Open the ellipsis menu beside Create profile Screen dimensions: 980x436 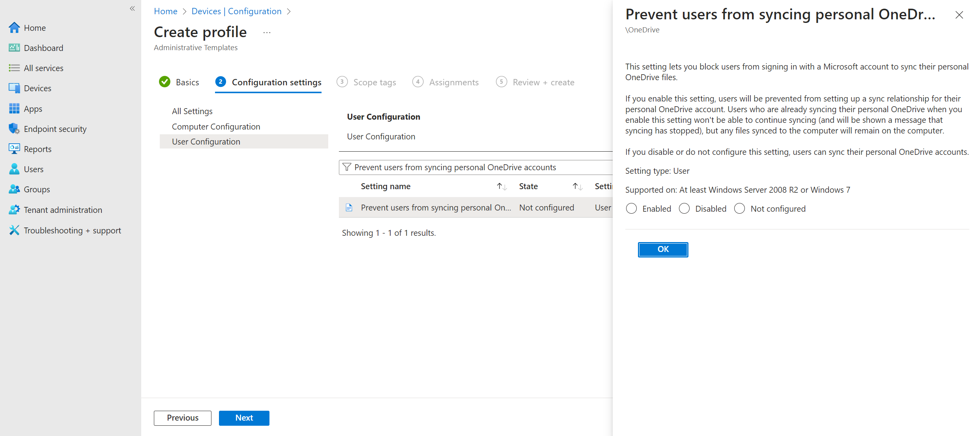click(x=267, y=33)
